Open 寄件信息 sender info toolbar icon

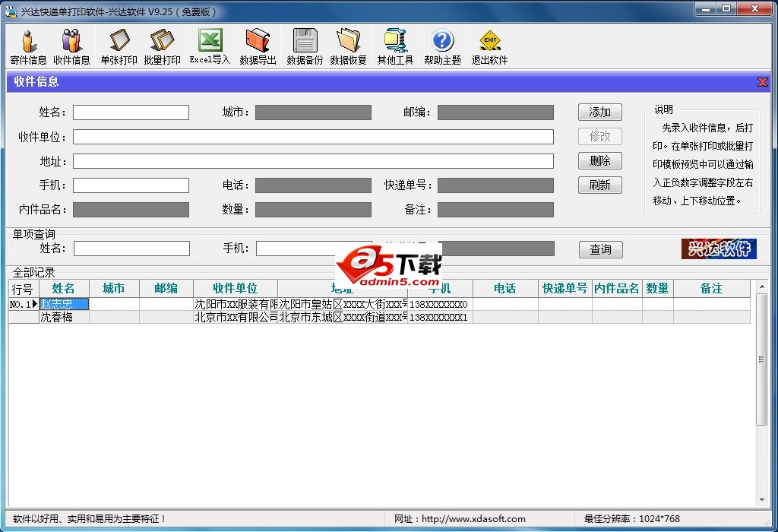click(28, 46)
